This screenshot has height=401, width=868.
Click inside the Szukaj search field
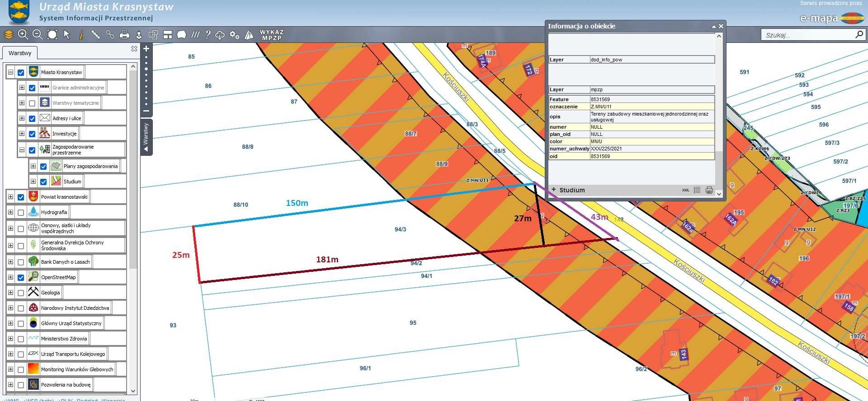point(808,35)
